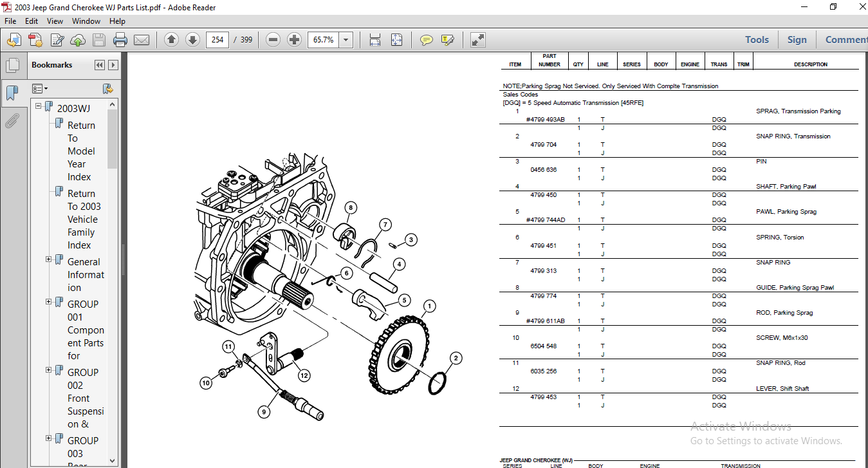The image size is (868, 468).
Task: Click the single right-arrow icon beside Bookmarks
Action: click(x=113, y=65)
